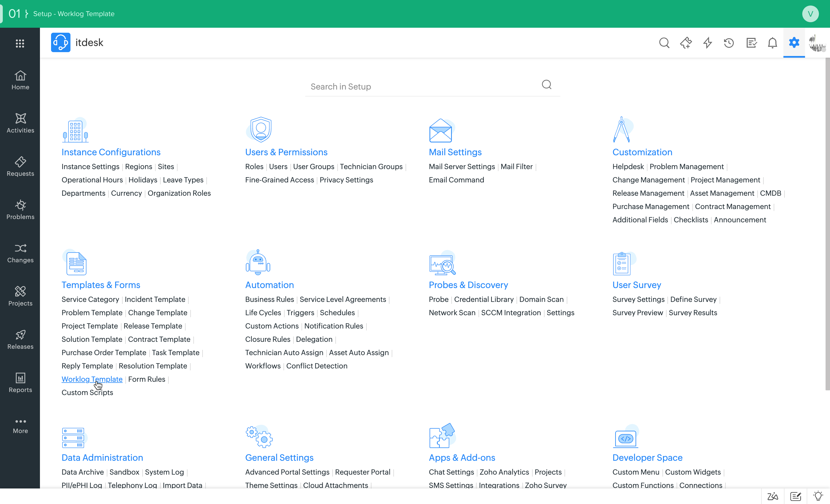Click the lightbulb tips icon
The height and width of the screenshot is (504, 830).
(x=818, y=496)
